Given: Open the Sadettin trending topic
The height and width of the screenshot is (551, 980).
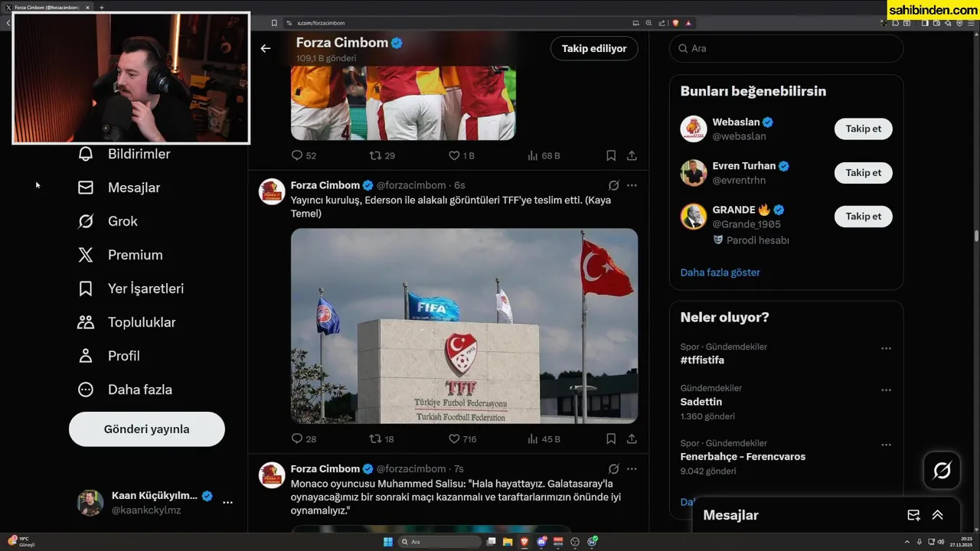Looking at the screenshot, I should (701, 402).
